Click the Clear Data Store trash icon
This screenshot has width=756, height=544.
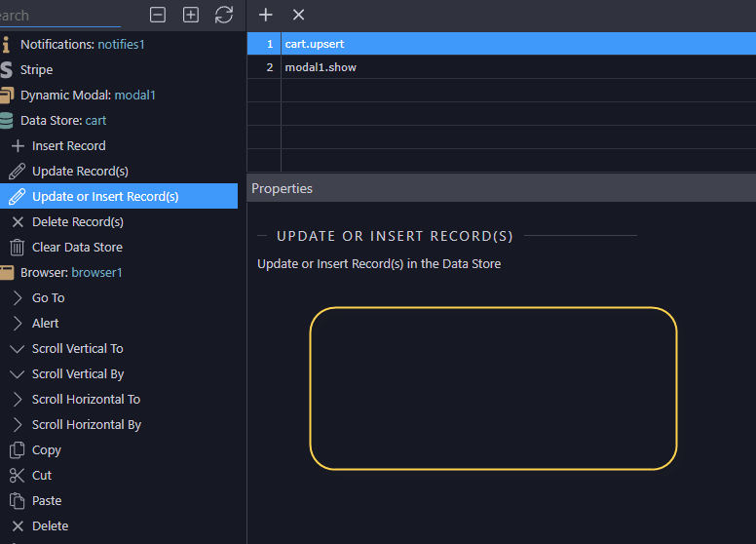click(x=18, y=248)
